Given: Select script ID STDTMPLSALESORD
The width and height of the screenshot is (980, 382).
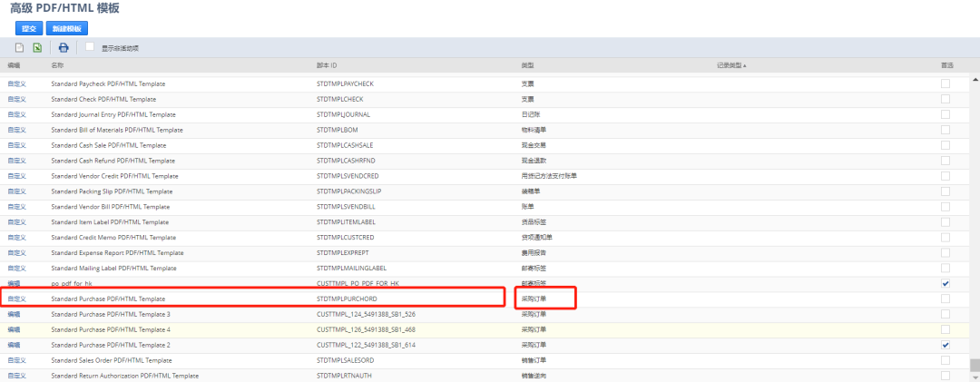Looking at the screenshot, I should (x=346, y=360).
